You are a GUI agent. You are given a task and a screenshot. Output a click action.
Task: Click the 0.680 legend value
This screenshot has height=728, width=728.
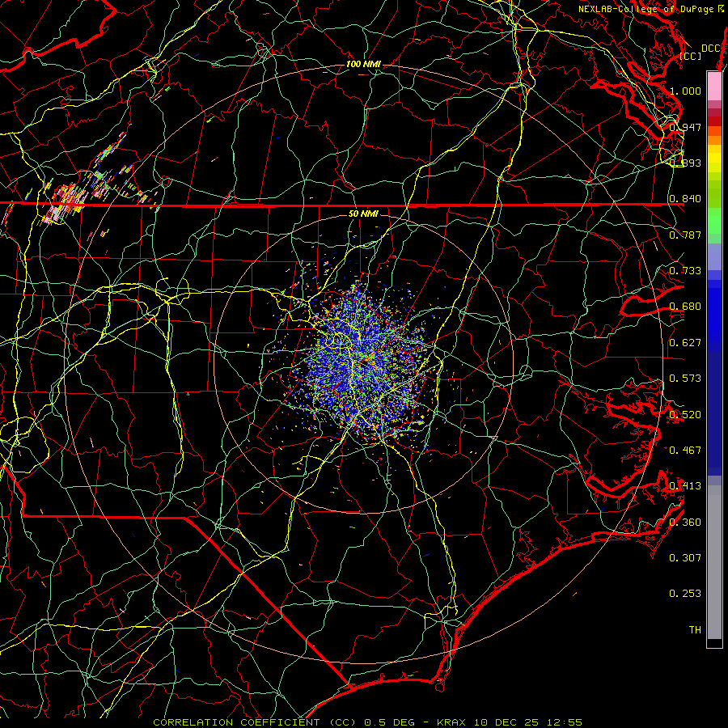[685, 307]
